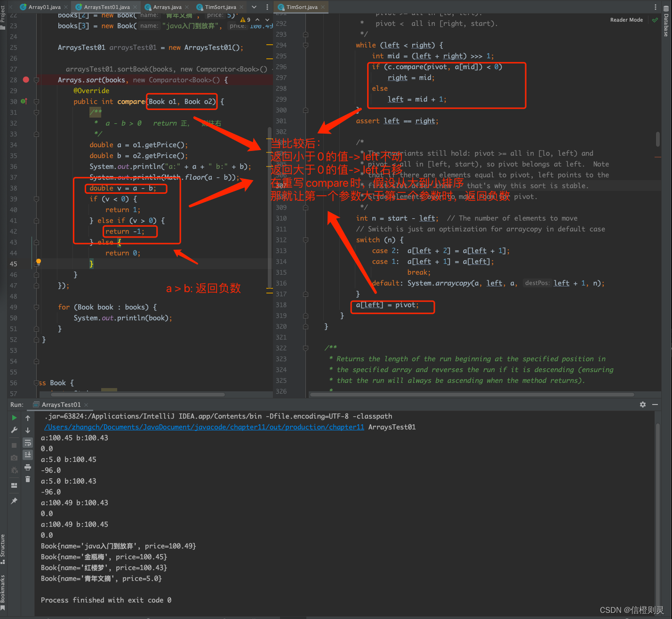
Task: Click 'Process finished with exit code 0' text
Action: [x=106, y=600]
